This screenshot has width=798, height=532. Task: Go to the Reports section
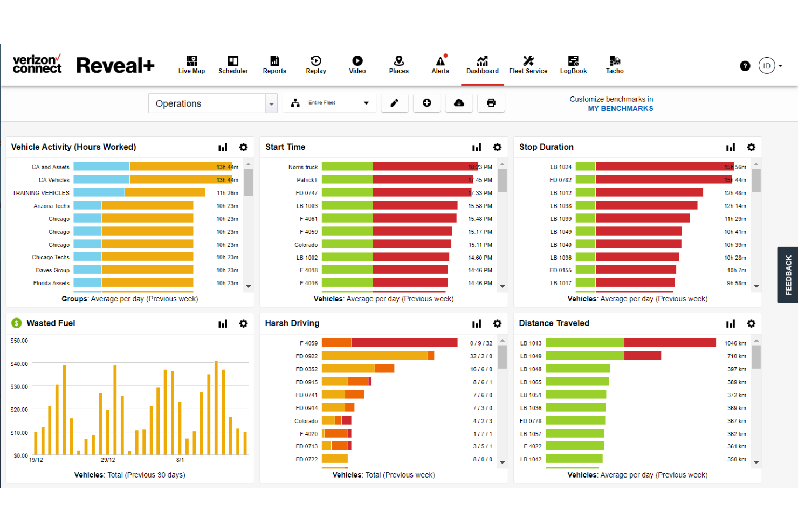[274, 65]
